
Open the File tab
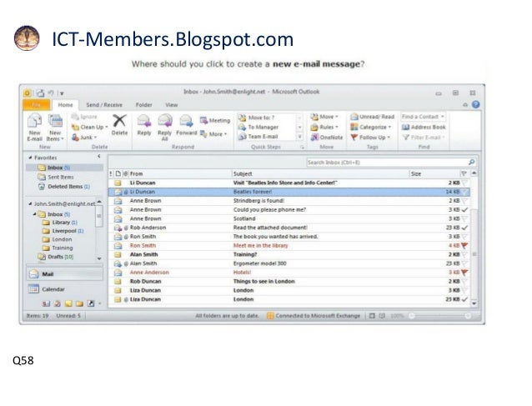[x=37, y=105]
